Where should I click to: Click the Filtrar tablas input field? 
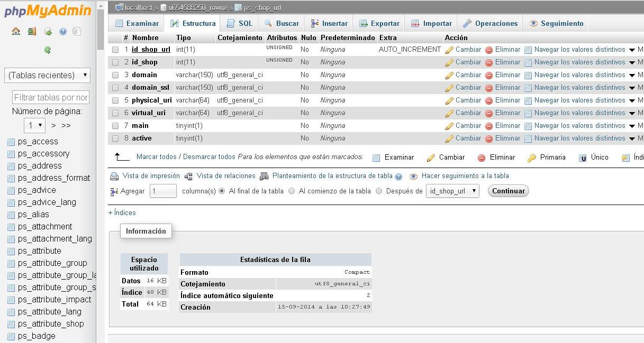point(50,97)
